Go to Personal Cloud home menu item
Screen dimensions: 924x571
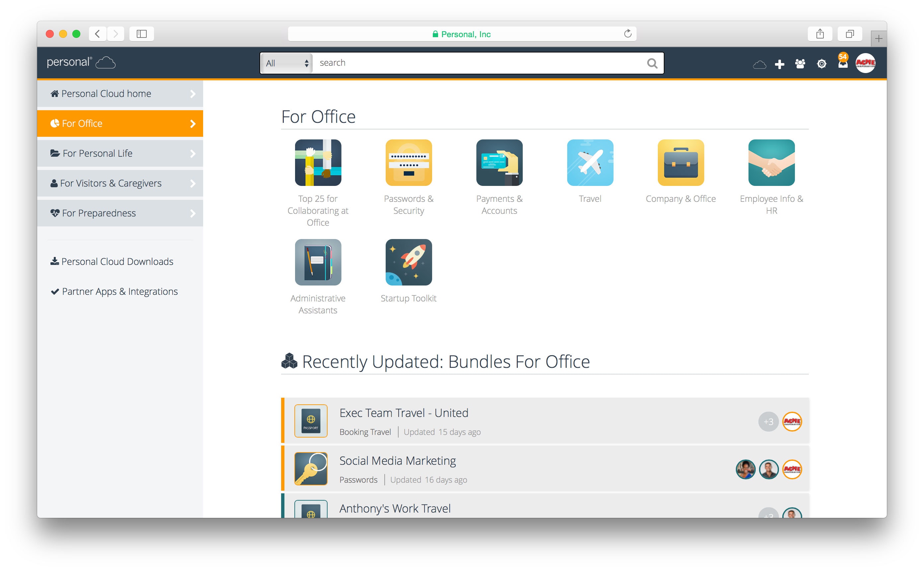pyautogui.click(x=106, y=94)
